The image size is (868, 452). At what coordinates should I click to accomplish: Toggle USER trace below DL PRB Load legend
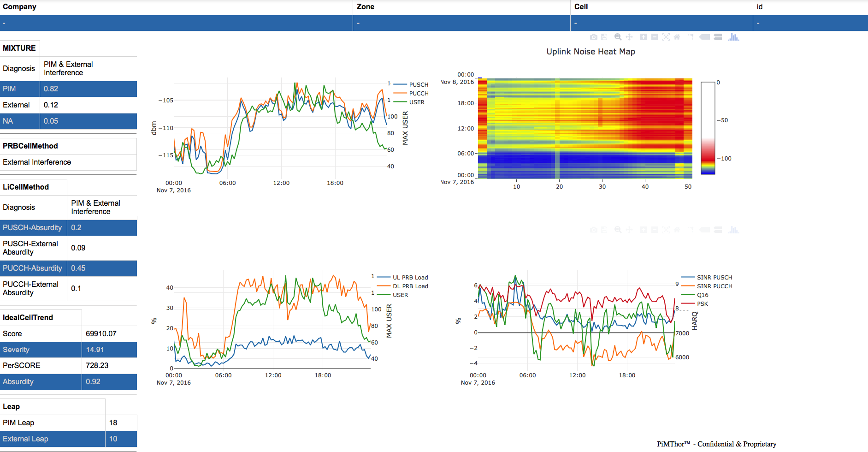click(x=393, y=295)
